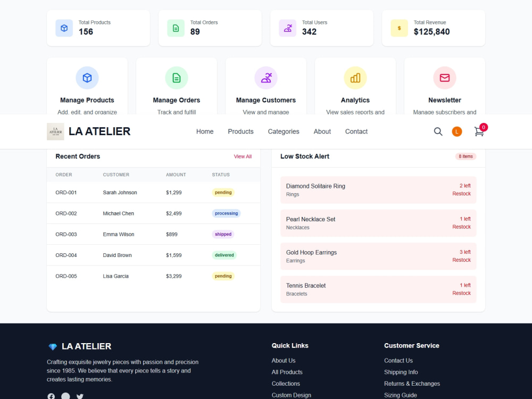This screenshot has width=532, height=399.
Task: Click the shipped status badge
Action: coord(223,235)
